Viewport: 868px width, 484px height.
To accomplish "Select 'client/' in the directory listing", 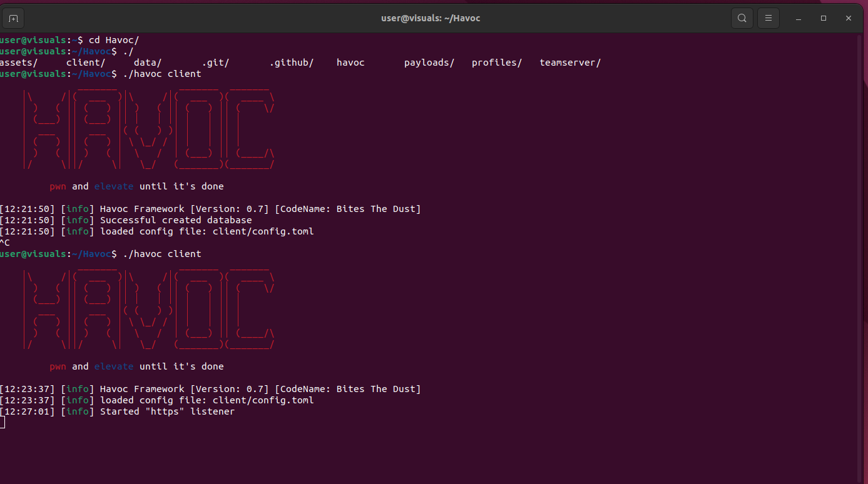I will 86,63.
